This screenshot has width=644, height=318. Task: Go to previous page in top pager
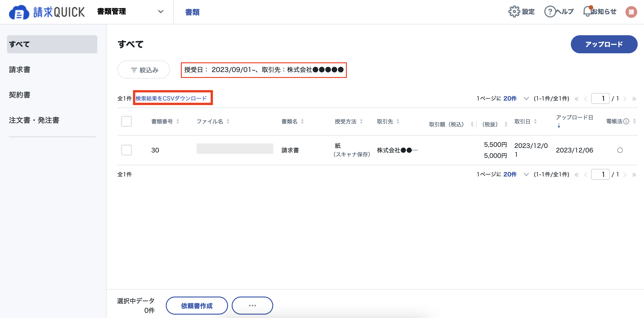point(586,99)
